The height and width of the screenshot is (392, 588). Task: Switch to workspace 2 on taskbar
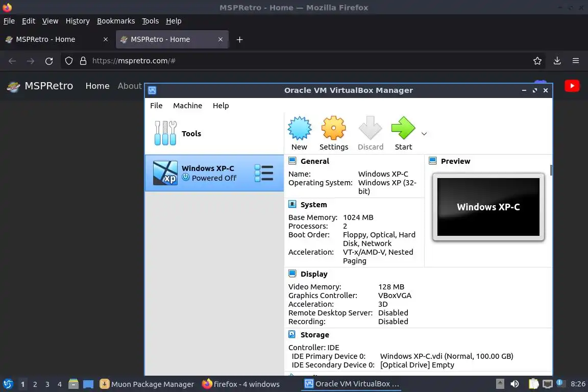[x=35, y=384]
